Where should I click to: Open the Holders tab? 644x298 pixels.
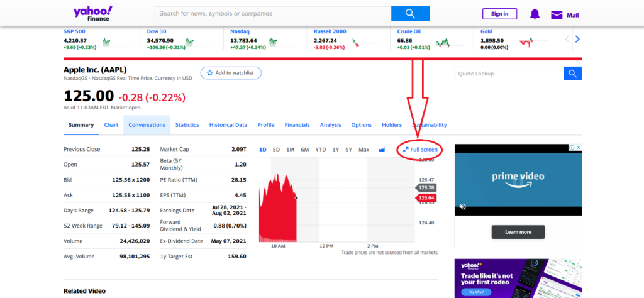tap(391, 124)
